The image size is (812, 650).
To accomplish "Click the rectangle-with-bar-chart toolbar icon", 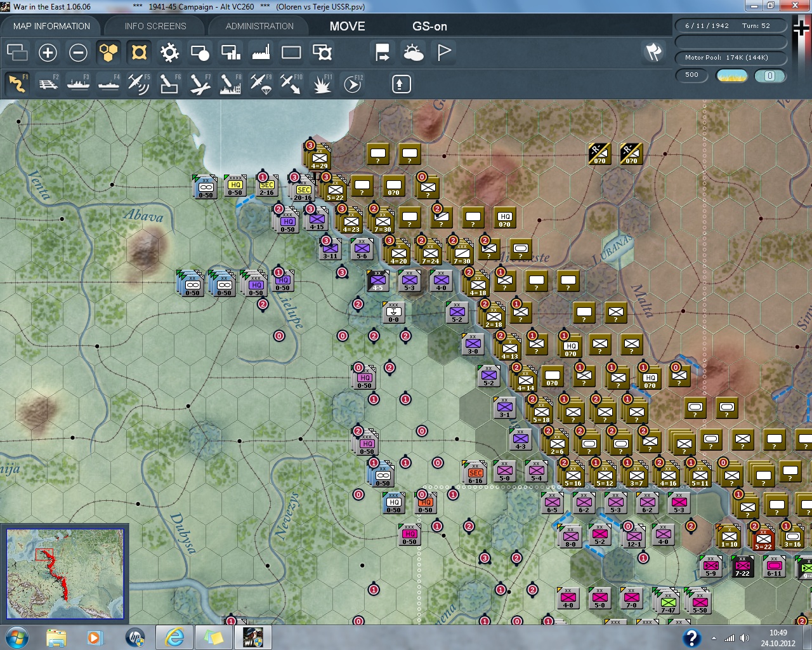I will coord(230,52).
